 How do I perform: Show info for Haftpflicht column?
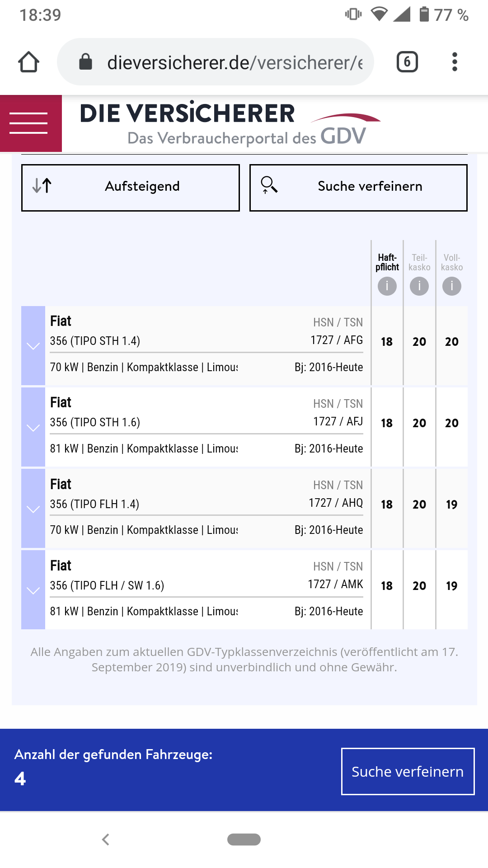click(x=387, y=286)
